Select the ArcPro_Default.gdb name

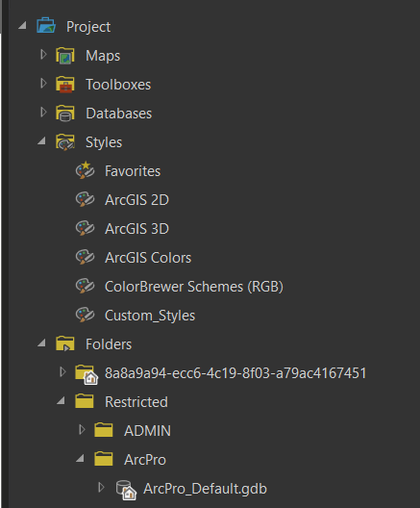[205, 489]
